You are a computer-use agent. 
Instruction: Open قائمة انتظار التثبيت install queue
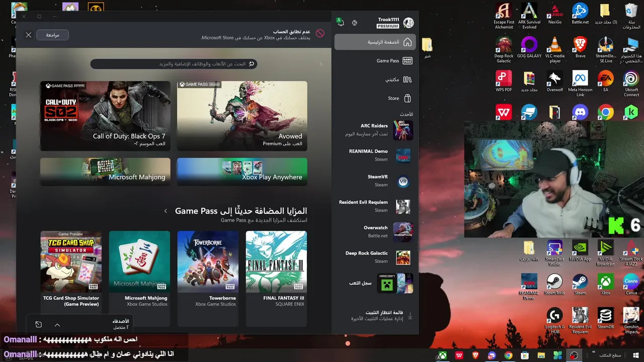coord(375,316)
